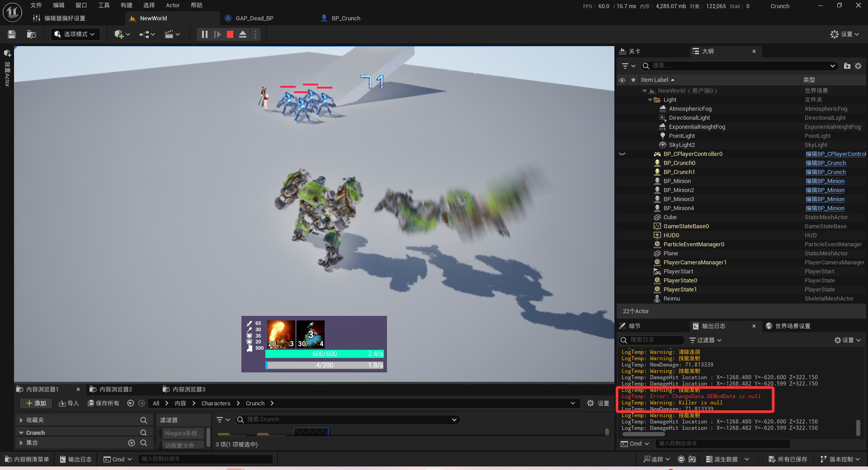The height and width of the screenshot is (470, 868).
Task: Go back in content browser history
Action: click(131, 404)
